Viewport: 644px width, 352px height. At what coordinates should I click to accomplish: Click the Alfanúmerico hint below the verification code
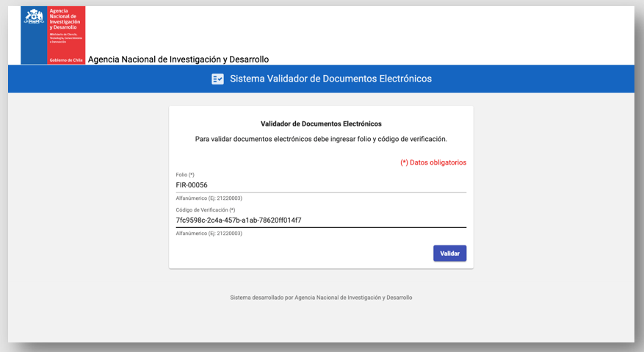pyautogui.click(x=209, y=233)
